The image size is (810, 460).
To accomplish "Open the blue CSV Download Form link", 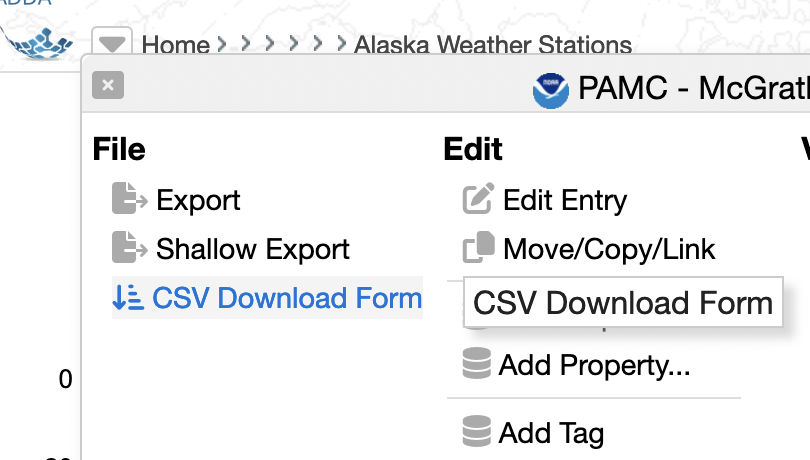I will coord(287,298).
